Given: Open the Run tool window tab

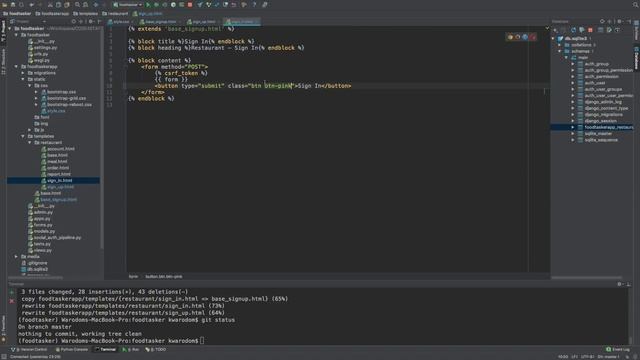Looking at the screenshot, I should tap(131, 350).
